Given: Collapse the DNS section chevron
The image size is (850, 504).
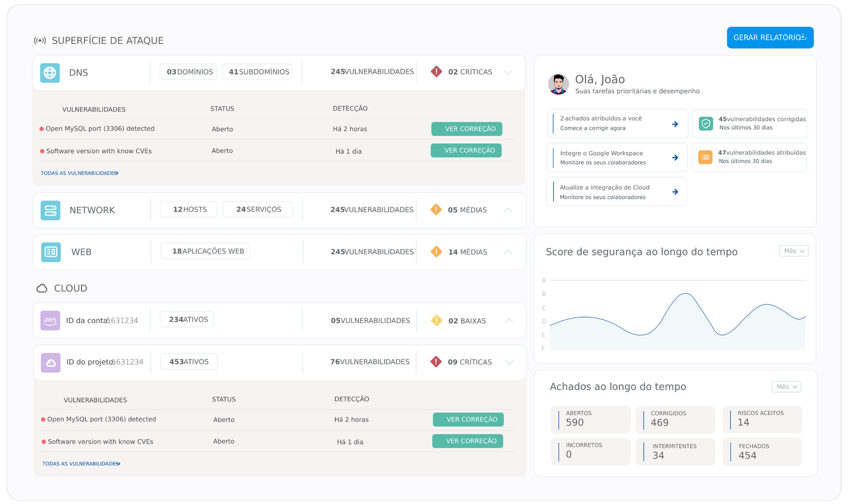Looking at the screenshot, I should coord(508,72).
